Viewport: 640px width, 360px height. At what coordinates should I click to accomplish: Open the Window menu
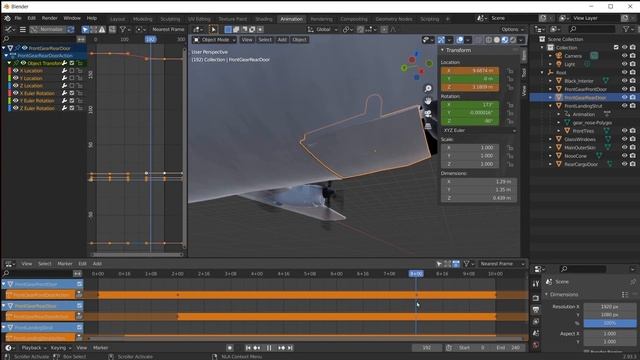click(x=72, y=18)
